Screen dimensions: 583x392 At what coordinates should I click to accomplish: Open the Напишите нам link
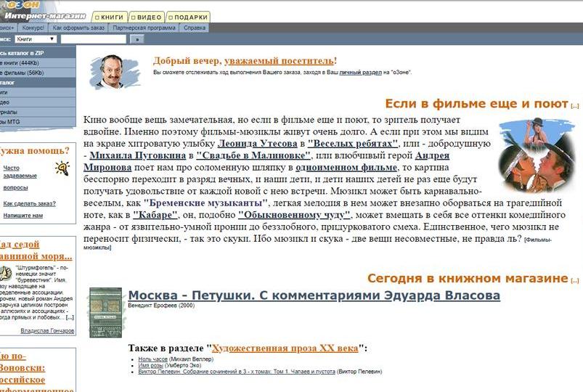click(23, 216)
